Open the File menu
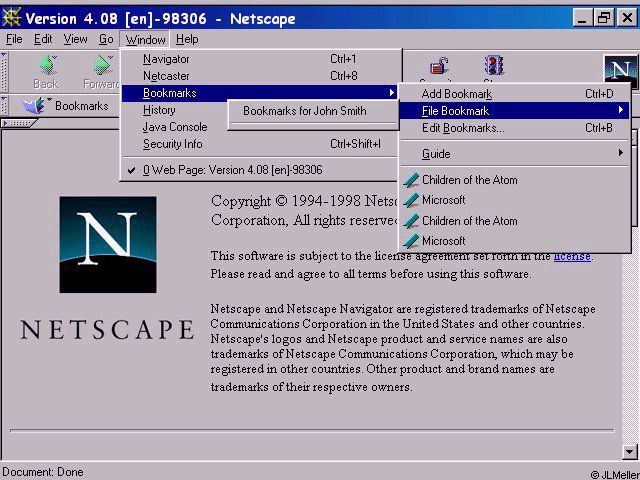The width and height of the screenshot is (640, 480). pos(14,39)
